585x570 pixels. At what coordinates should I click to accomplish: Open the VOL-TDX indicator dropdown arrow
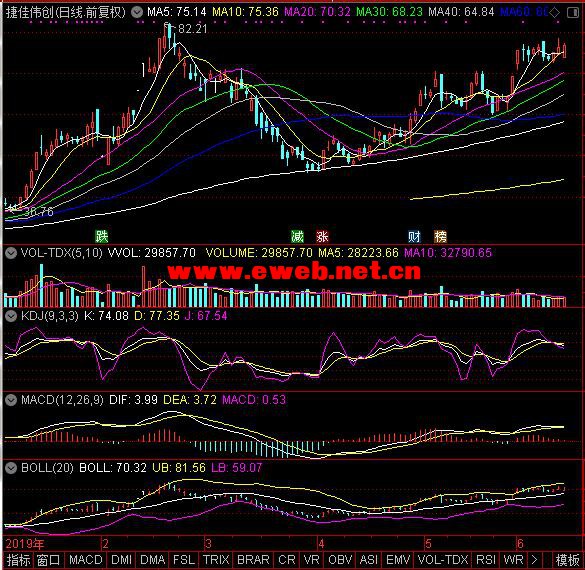point(11,253)
